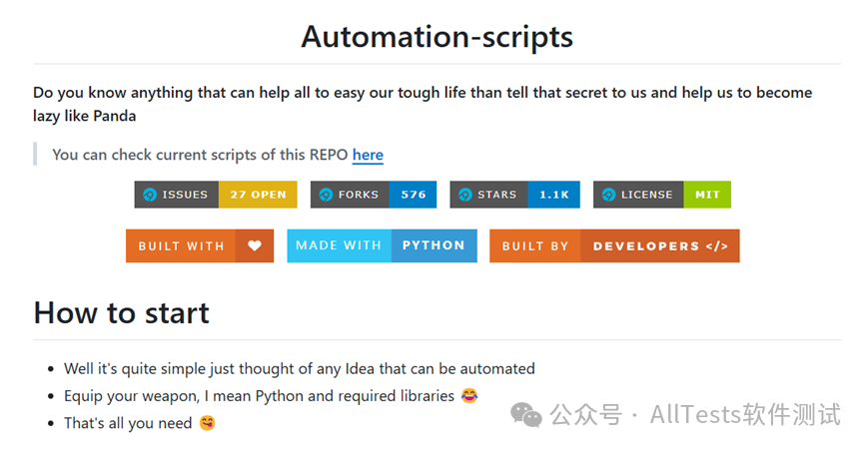The height and width of the screenshot is (449, 868).
Task: Click the '576' forks count
Action: pos(413,195)
